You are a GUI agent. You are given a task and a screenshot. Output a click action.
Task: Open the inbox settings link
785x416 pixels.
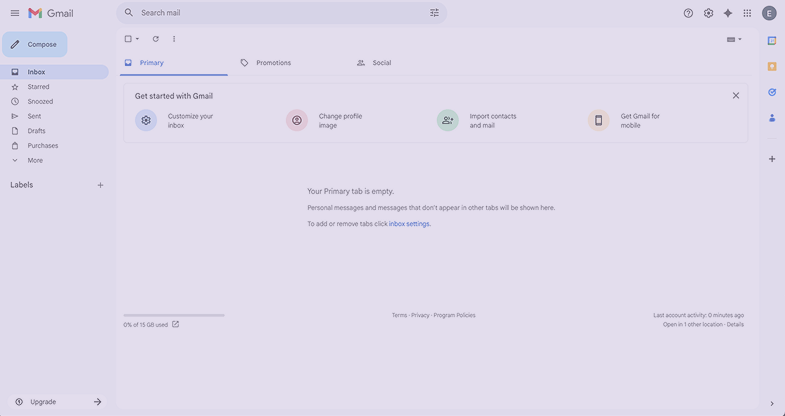409,224
